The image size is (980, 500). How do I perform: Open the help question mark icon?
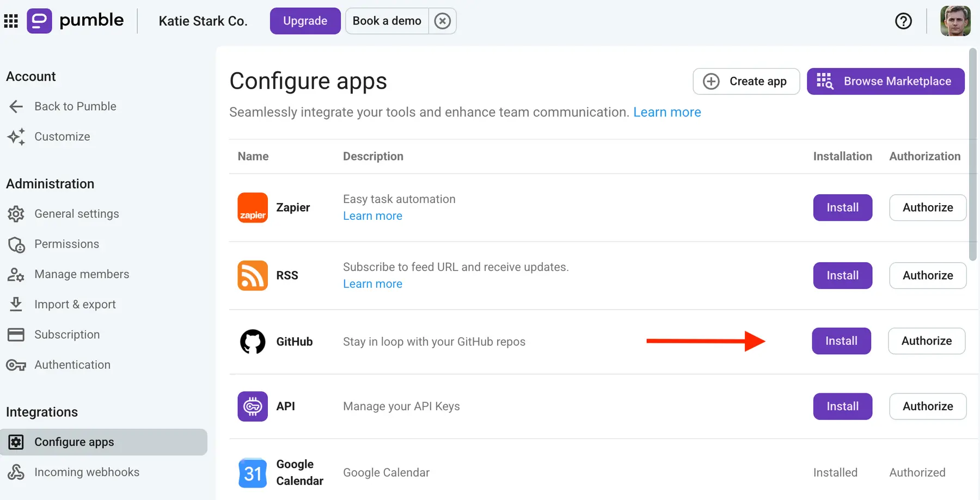(903, 21)
